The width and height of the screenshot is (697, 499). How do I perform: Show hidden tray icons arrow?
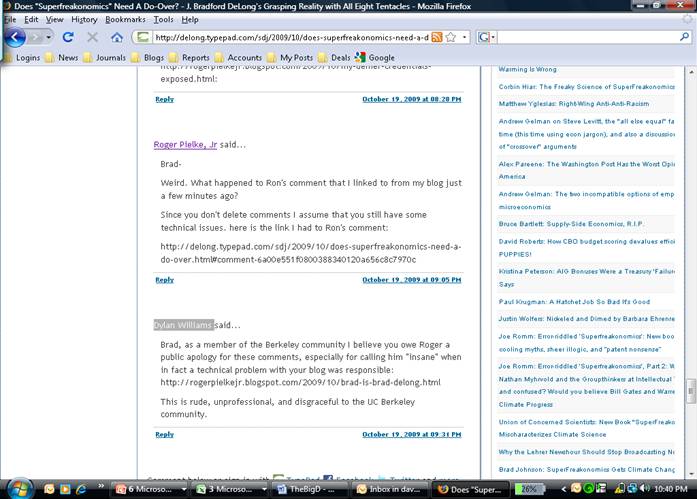click(563, 489)
